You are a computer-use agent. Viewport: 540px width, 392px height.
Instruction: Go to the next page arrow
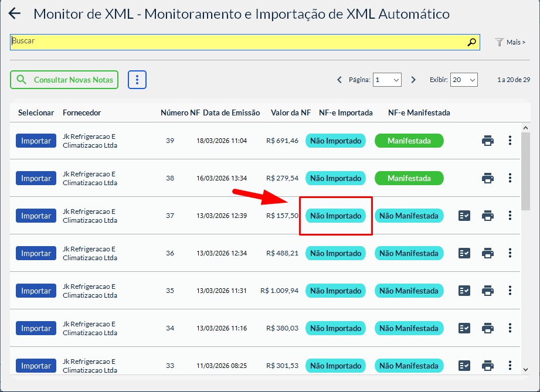click(413, 80)
